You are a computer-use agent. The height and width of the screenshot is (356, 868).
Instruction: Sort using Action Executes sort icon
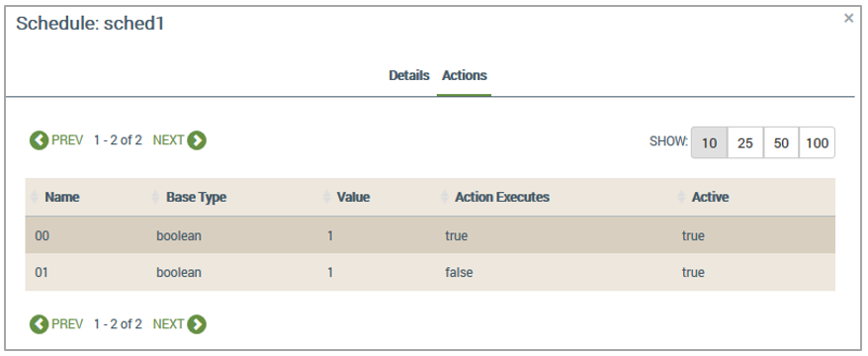click(445, 197)
